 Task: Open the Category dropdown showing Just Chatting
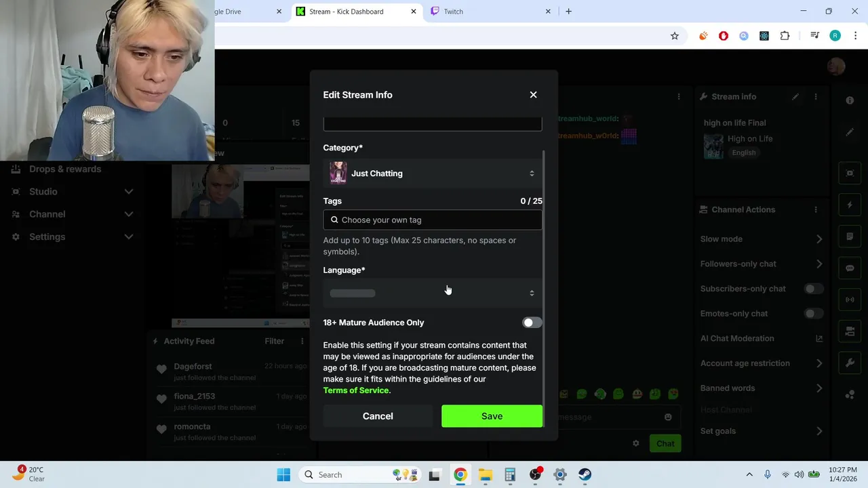(433, 174)
